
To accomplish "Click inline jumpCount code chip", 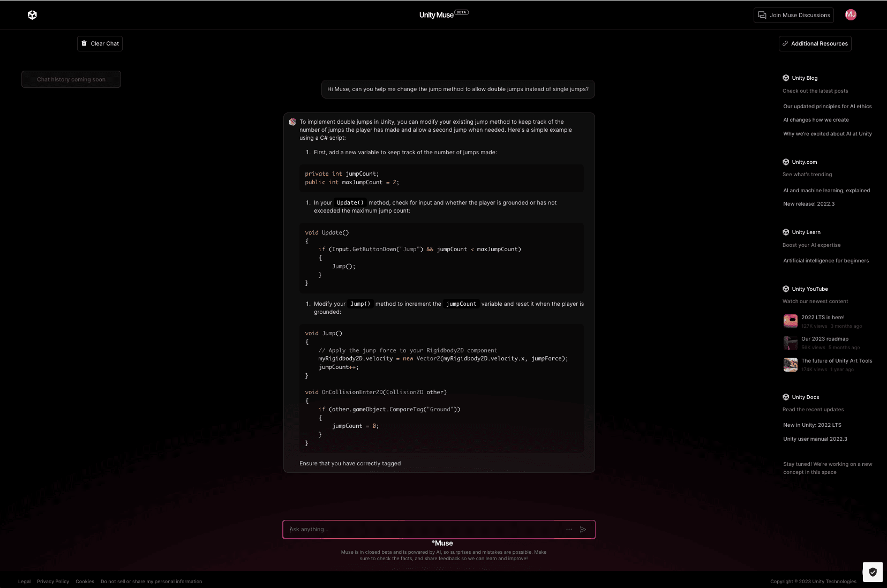I will [461, 304].
